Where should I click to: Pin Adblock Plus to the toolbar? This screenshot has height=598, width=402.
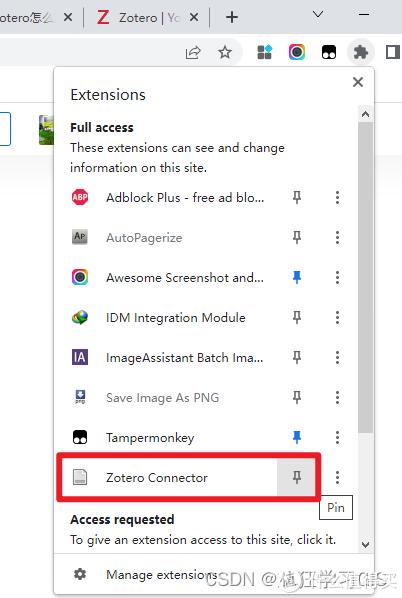pyautogui.click(x=297, y=197)
